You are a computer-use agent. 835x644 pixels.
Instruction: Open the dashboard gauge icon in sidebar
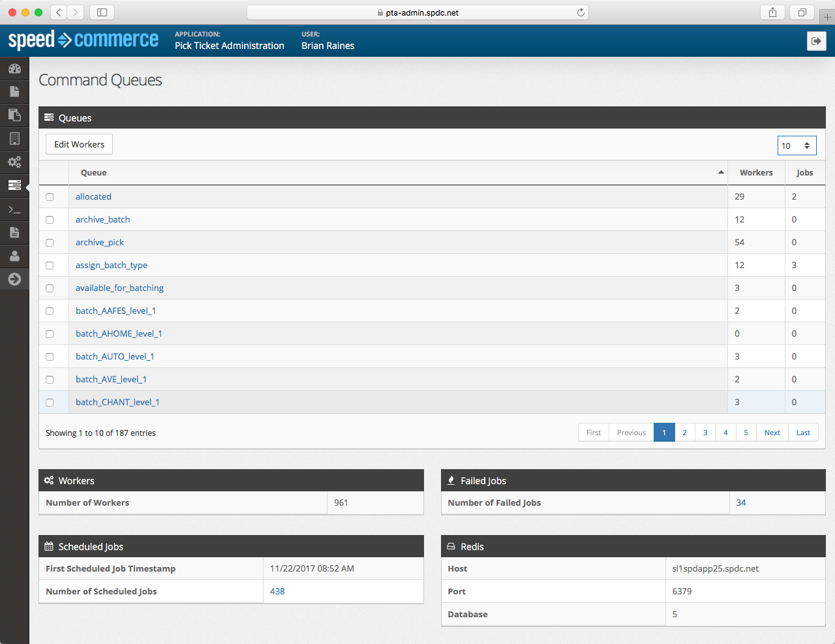14,69
